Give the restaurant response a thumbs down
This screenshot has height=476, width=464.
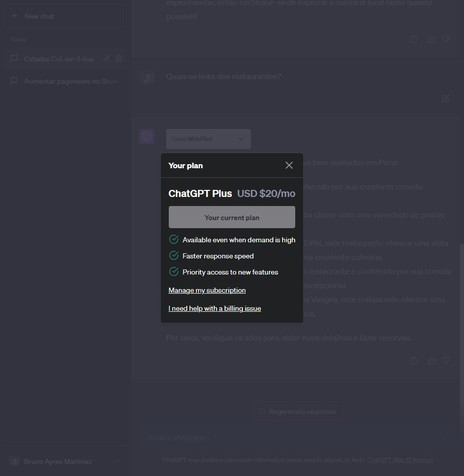445,361
